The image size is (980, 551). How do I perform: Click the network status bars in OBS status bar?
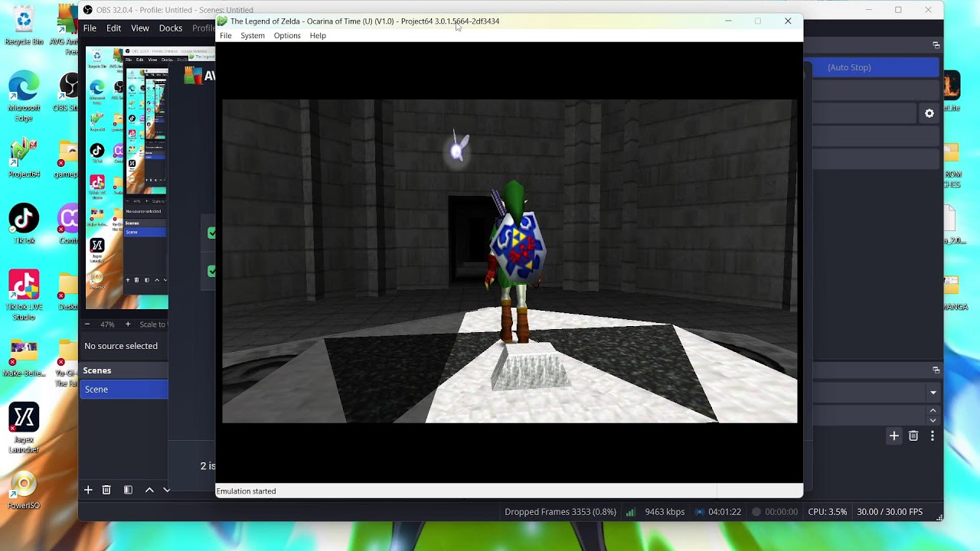click(x=631, y=512)
